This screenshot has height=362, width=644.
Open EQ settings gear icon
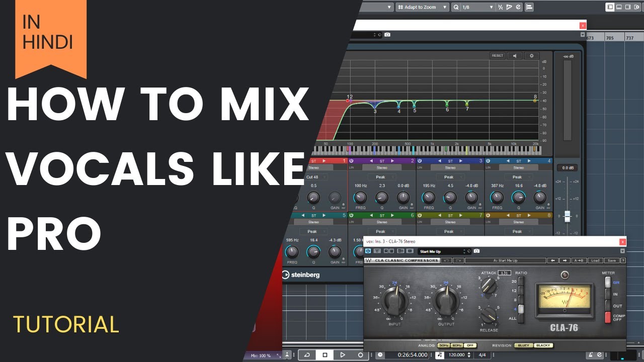point(531,56)
